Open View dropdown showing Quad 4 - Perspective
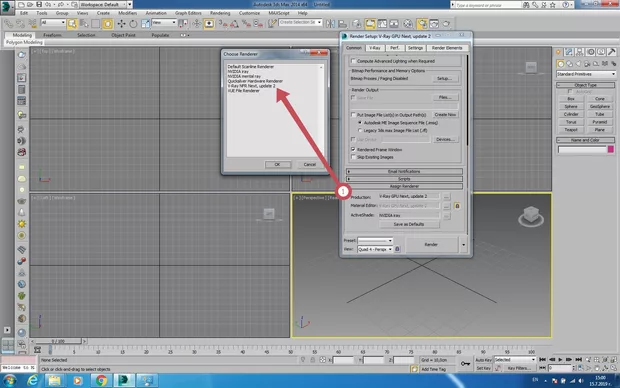620x388 pixels. (x=375, y=249)
